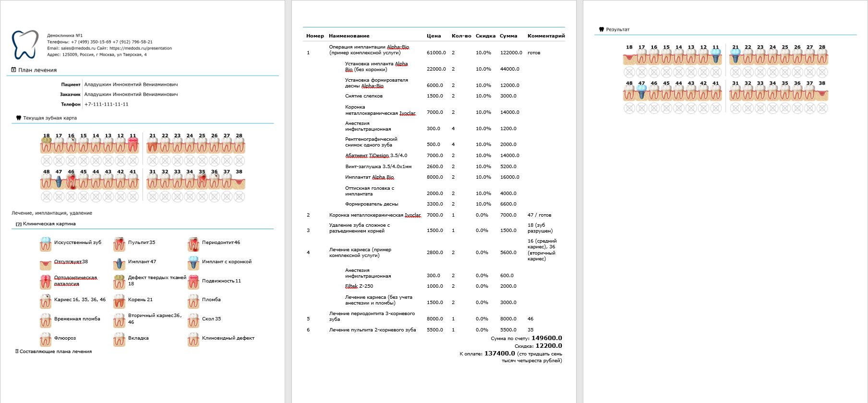Select crowned implant 47 in the Результат chart
This screenshot has width=868, height=403.
click(642, 92)
